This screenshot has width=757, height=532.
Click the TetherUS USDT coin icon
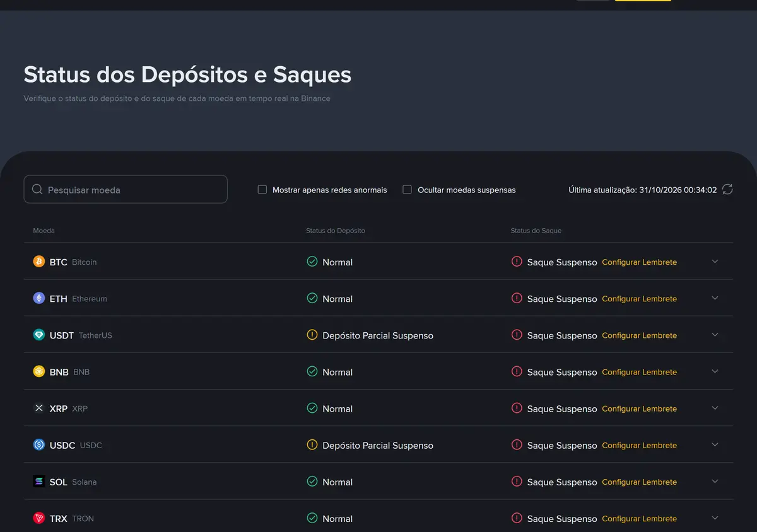39,335
